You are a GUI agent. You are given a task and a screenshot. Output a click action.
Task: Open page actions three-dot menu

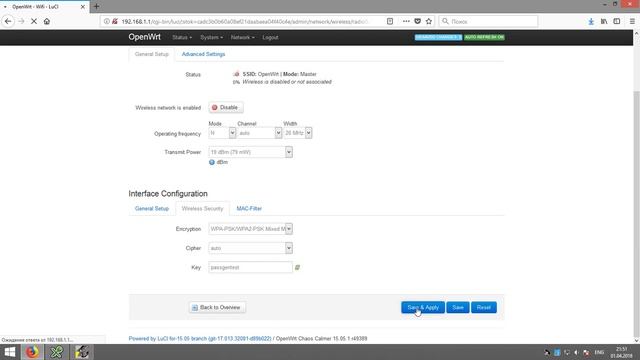tap(406, 21)
